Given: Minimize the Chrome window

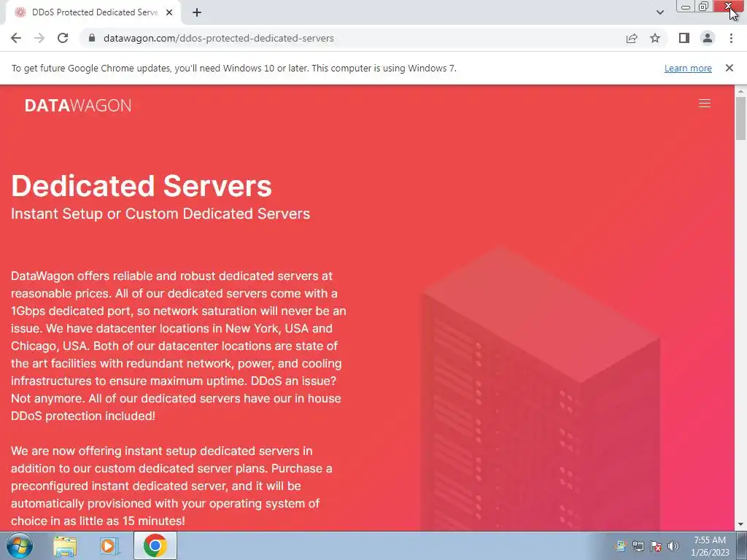Looking at the screenshot, I should point(686,7).
